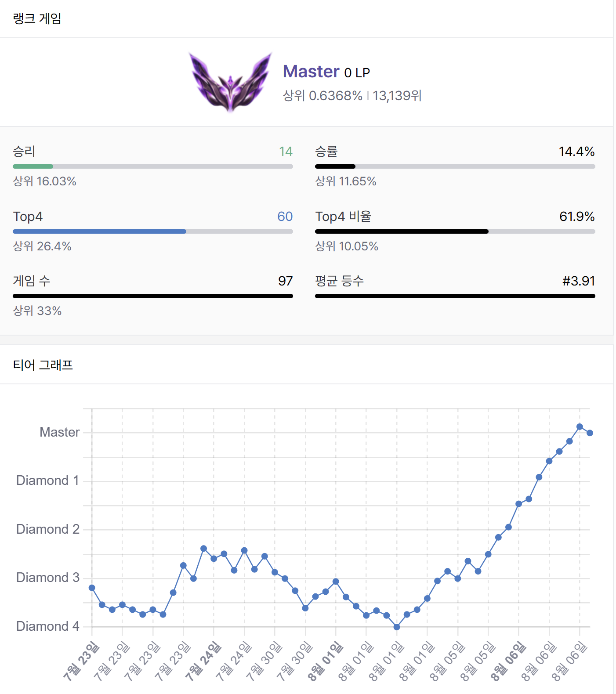Select the last data point on graph
The width and height of the screenshot is (616, 694).
pyautogui.click(x=590, y=433)
